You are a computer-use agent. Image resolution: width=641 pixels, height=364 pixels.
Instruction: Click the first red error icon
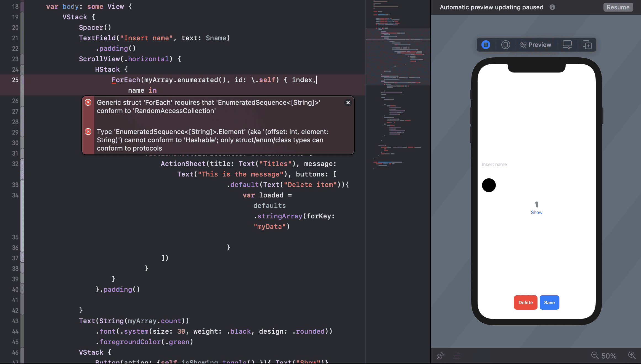tap(88, 103)
